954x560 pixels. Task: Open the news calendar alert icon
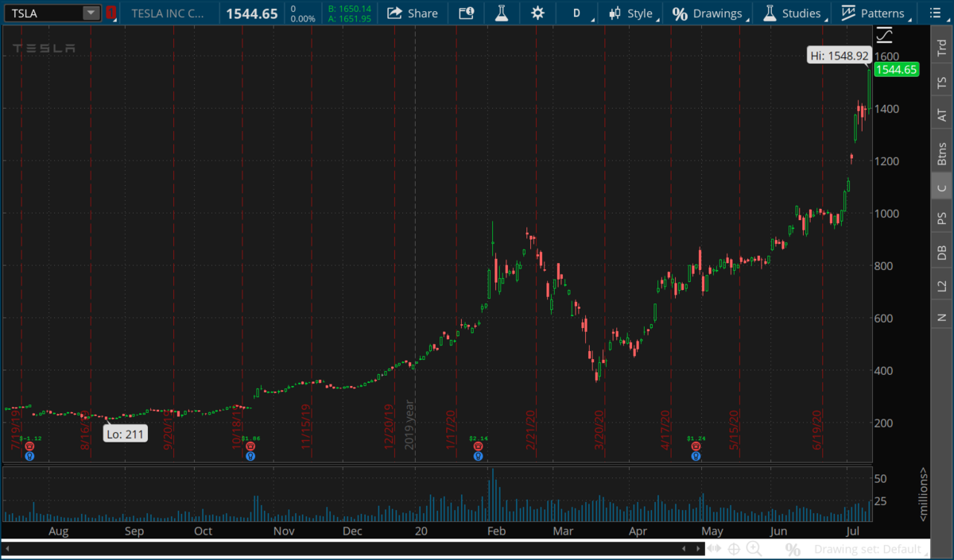coord(467,13)
